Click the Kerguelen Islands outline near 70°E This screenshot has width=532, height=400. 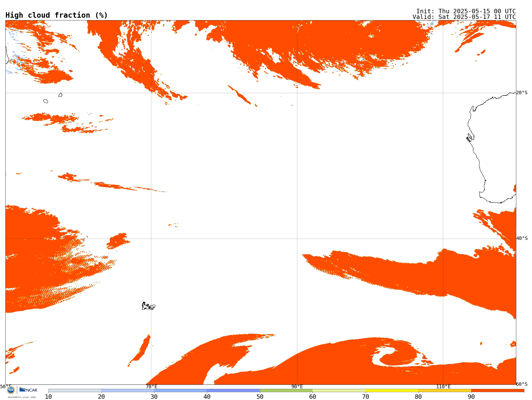[x=149, y=306]
